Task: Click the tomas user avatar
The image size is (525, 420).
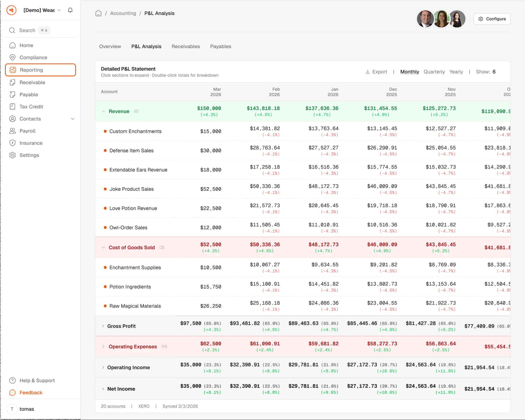Action: tap(12, 409)
